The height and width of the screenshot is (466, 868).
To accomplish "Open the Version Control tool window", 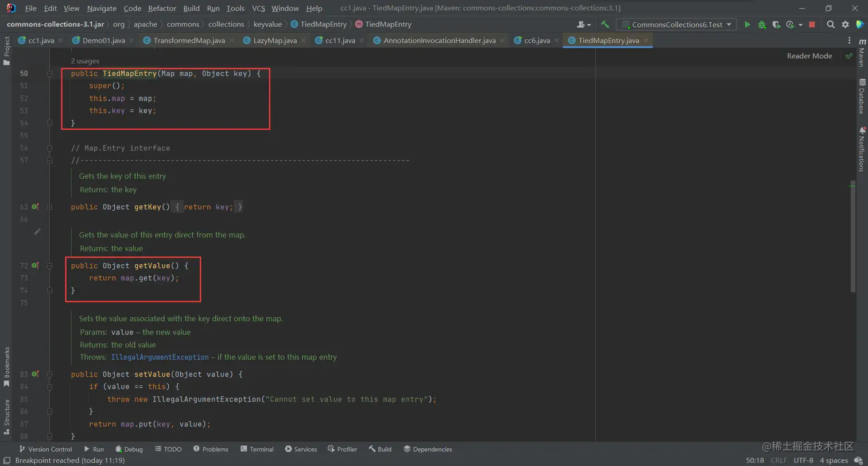I will point(45,449).
